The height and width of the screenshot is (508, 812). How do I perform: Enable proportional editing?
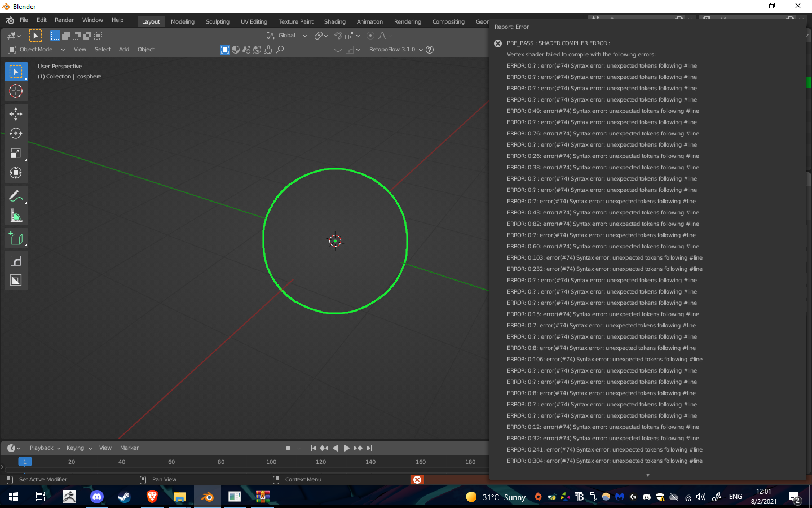(370, 35)
